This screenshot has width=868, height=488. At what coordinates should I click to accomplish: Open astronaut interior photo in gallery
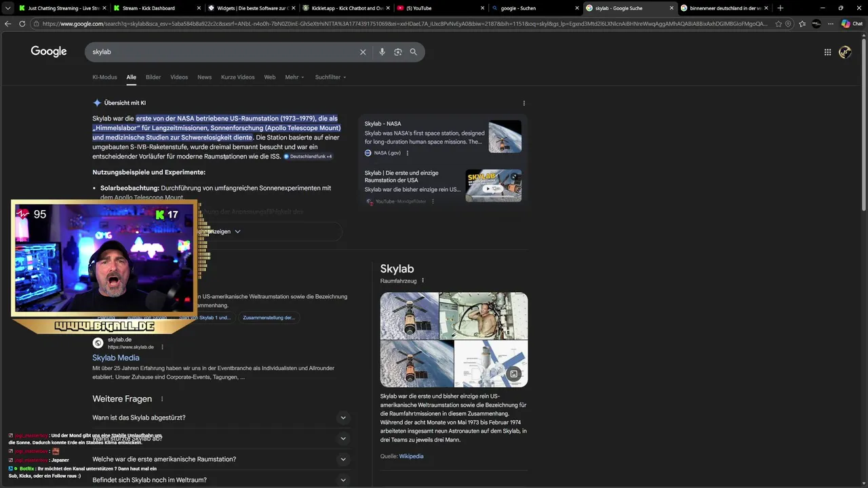pos(484,315)
